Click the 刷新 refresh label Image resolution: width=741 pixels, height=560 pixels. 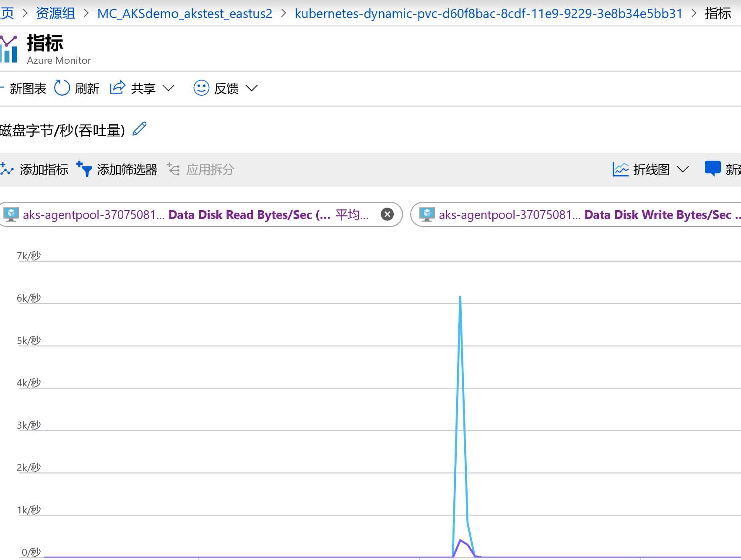click(87, 89)
